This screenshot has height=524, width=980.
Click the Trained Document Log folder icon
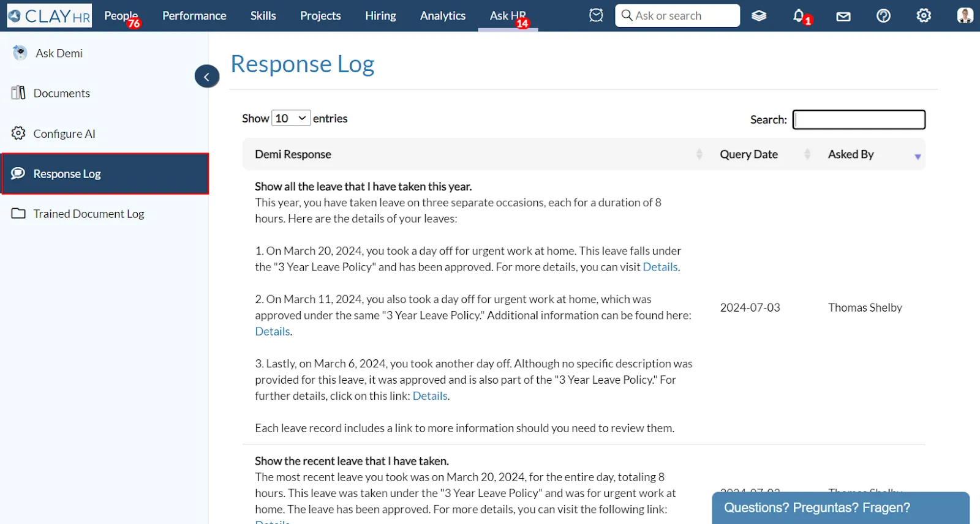click(x=18, y=213)
